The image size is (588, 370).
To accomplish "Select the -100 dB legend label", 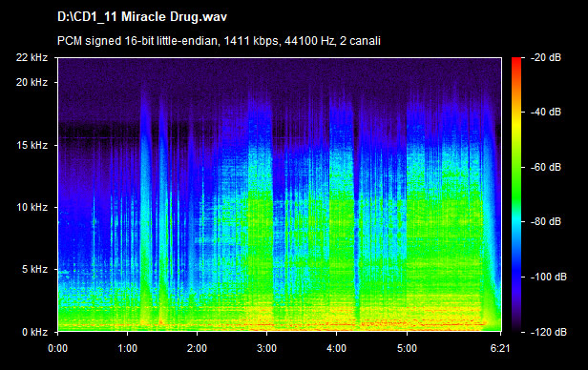I will click(548, 277).
